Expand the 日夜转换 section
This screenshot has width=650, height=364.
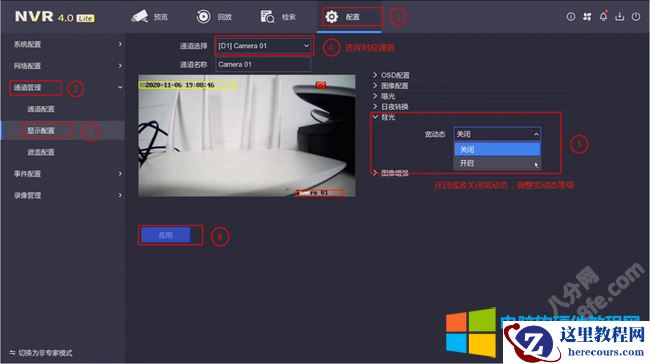(390, 107)
